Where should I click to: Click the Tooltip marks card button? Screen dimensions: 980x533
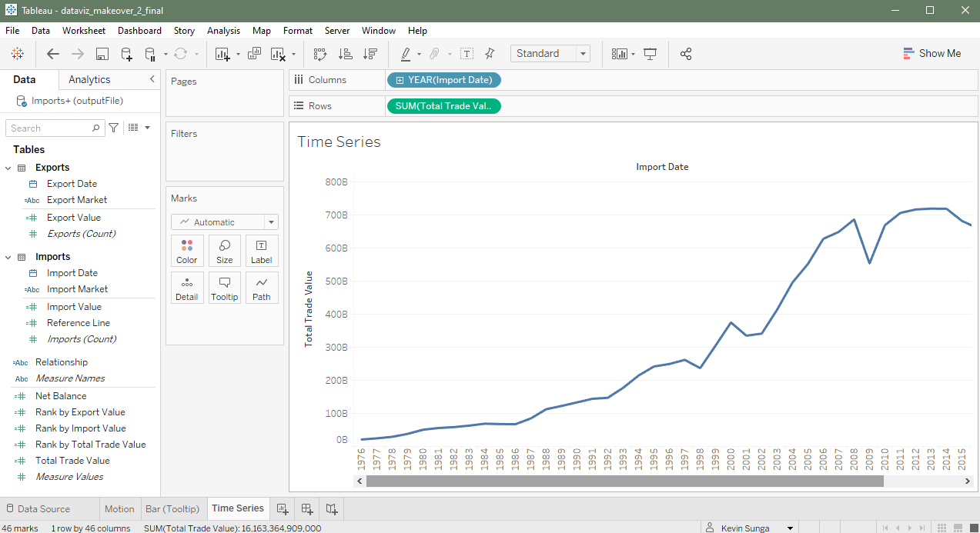coord(224,288)
